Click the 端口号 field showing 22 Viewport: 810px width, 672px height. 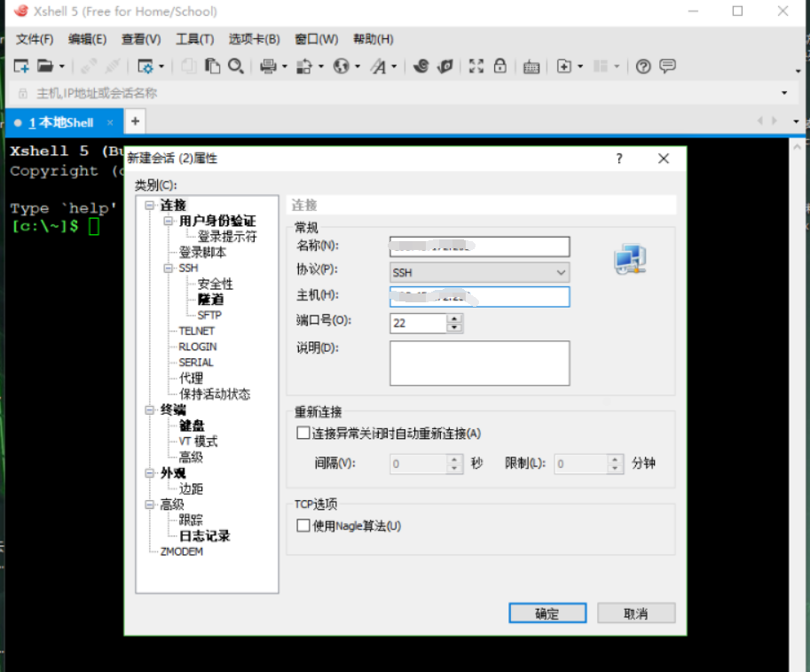417,323
